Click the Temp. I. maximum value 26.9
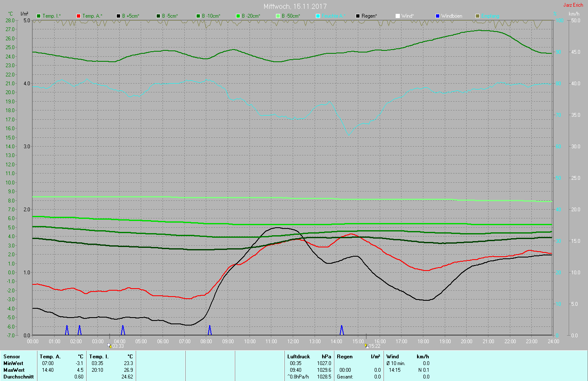Screen dimensions: 588x381 tap(129, 370)
